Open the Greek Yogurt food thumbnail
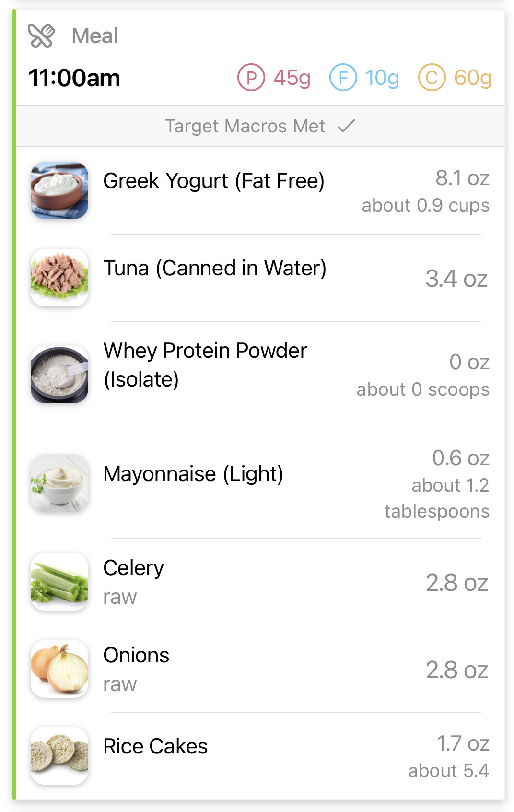This screenshot has height=812, width=514. 59,190
